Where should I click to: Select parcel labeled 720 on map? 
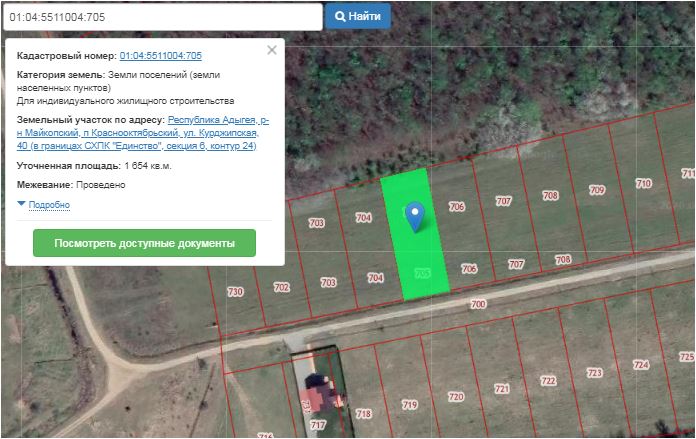pos(456,397)
